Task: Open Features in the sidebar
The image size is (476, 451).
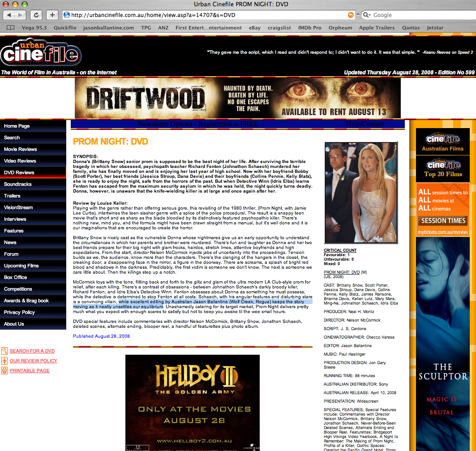Action: pyautogui.click(x=33, y=231)
